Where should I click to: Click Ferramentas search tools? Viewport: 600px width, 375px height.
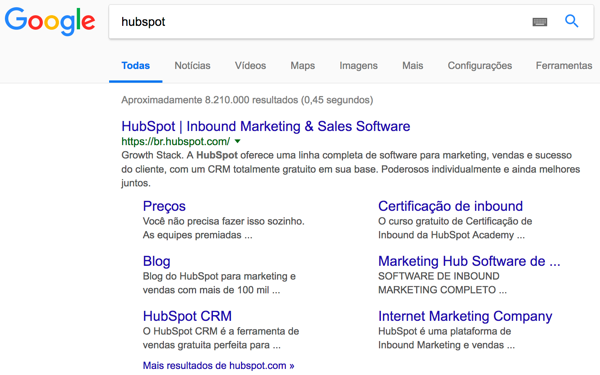coord(564,65)
